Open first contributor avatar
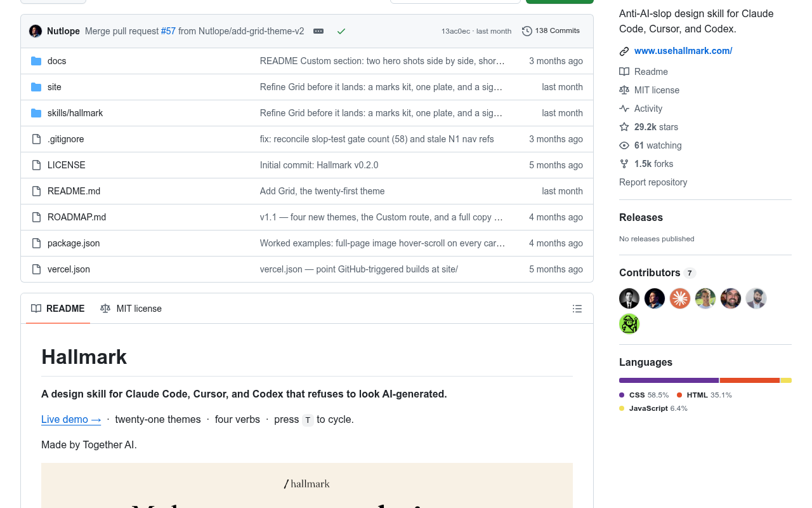Screen dimensions: 812x508 click(x=629, y=298)
